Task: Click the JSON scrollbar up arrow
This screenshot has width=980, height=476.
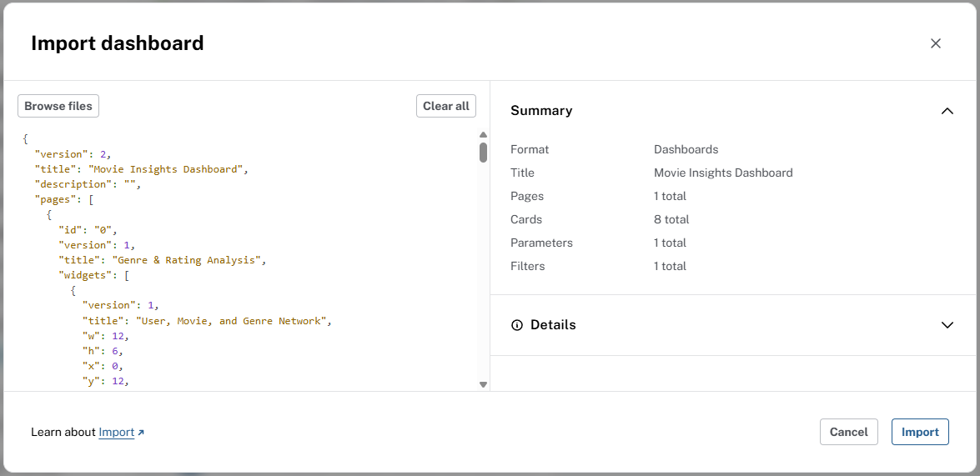Action: 483,134
